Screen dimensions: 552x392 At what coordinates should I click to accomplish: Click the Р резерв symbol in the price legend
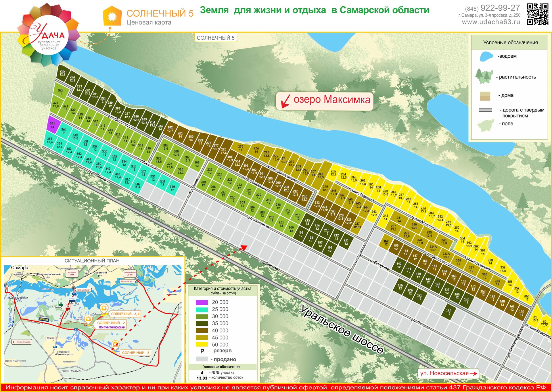[x=202, y=351]
